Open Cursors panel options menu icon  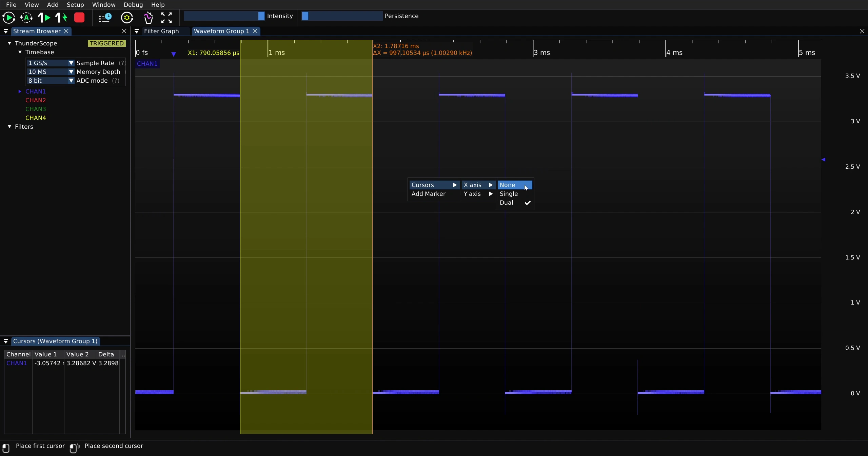(x=6, y=341)
